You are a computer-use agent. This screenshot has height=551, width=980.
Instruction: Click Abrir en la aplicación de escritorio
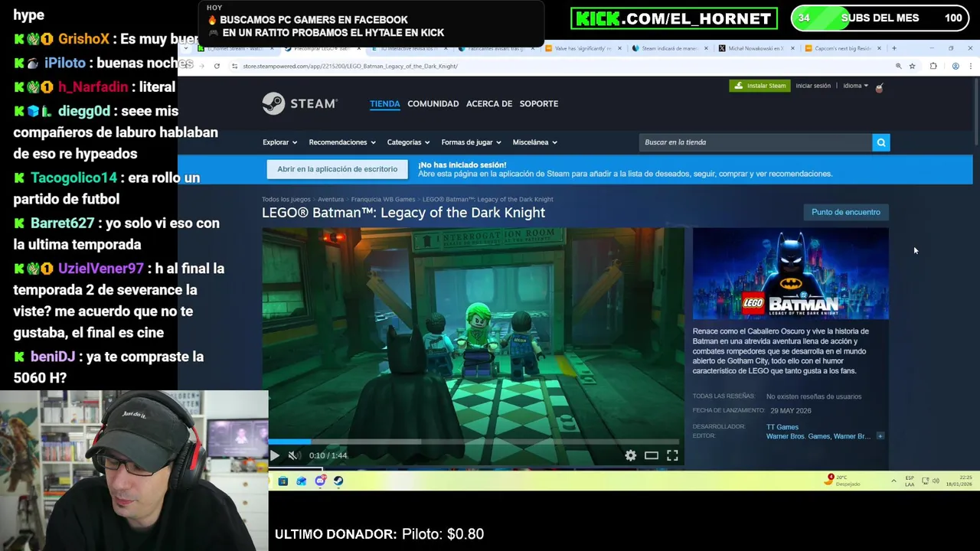click(337, 169)
